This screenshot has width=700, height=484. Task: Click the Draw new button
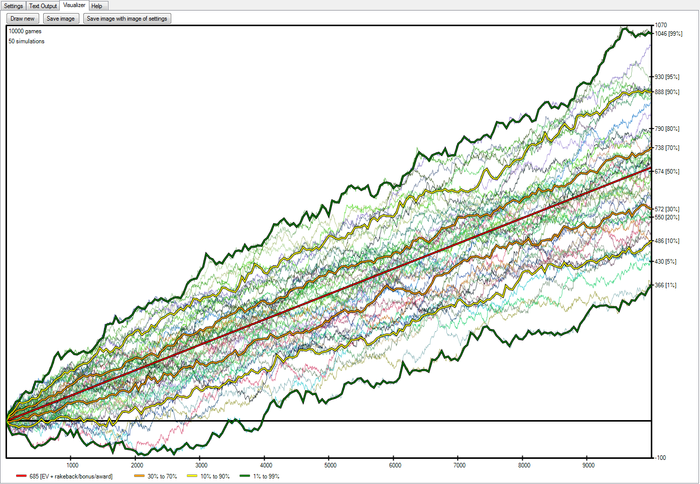[x=22, y=19]
